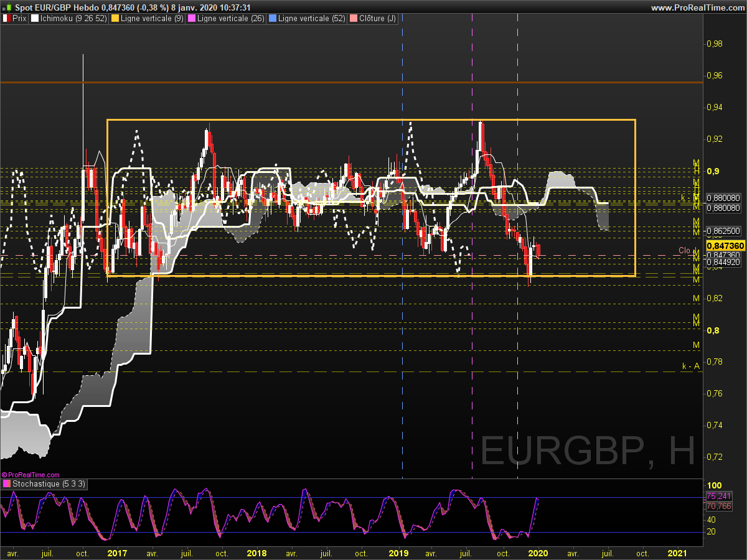This screenshot has width=747, height=560.
Task: Click the ProRealTime.com copyright link at bottom left
Action: point(31,475)
